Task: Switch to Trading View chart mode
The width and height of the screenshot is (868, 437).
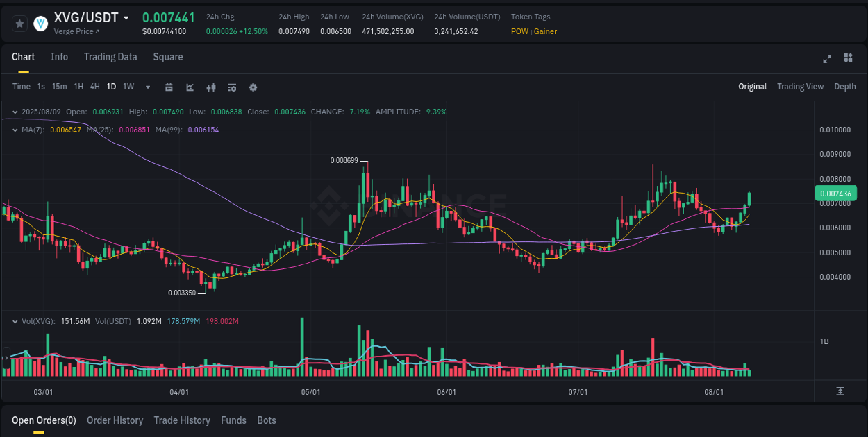Action: [800, 87]
